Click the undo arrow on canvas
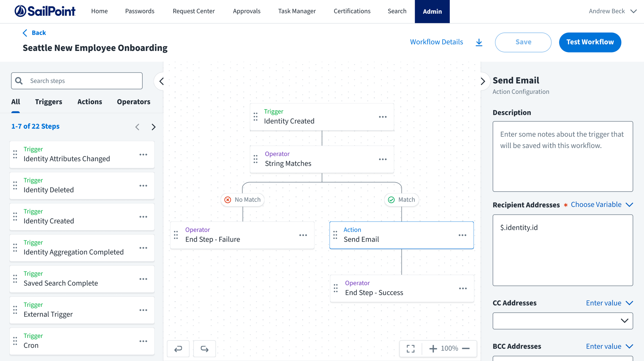 [x=178, y=349]
